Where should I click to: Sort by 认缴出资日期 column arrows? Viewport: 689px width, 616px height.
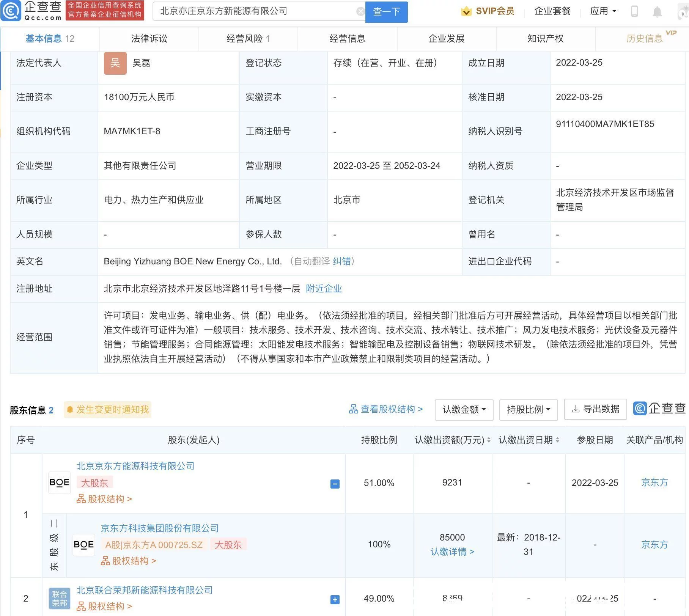pyautogui.click(x=557, y=440)
